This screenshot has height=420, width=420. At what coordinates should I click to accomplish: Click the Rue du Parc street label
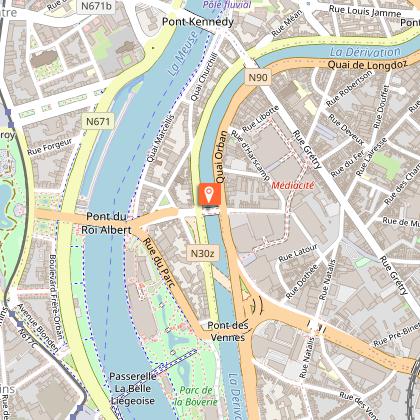point(159,263)
